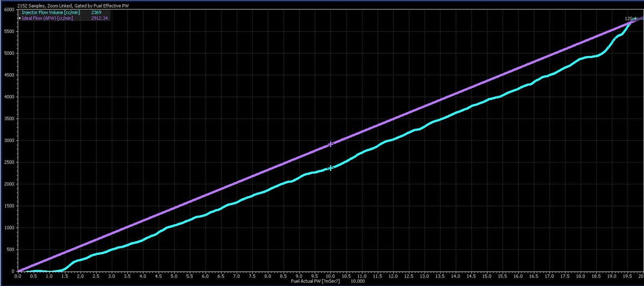Click the cursor cross on the cyan line

pos(331,168)
